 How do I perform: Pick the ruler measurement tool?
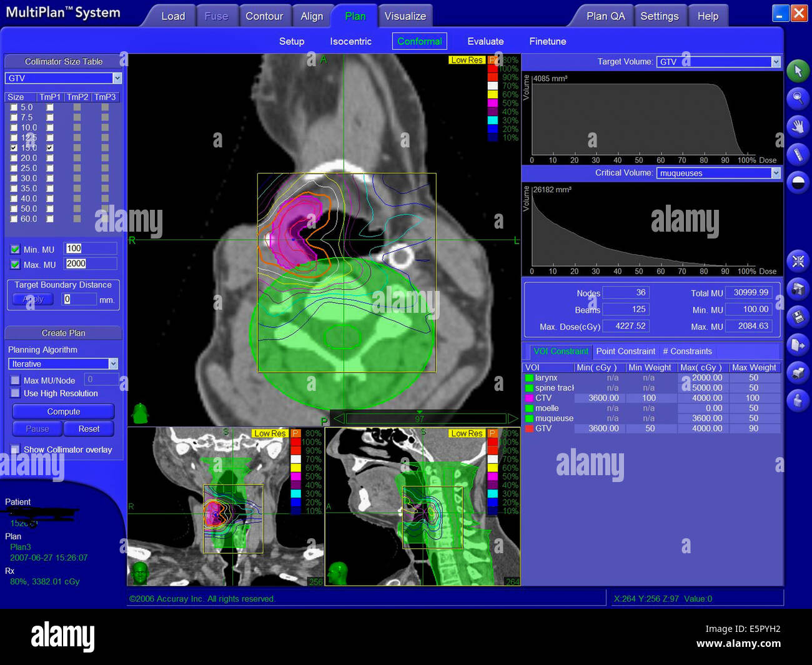point(798,154)
